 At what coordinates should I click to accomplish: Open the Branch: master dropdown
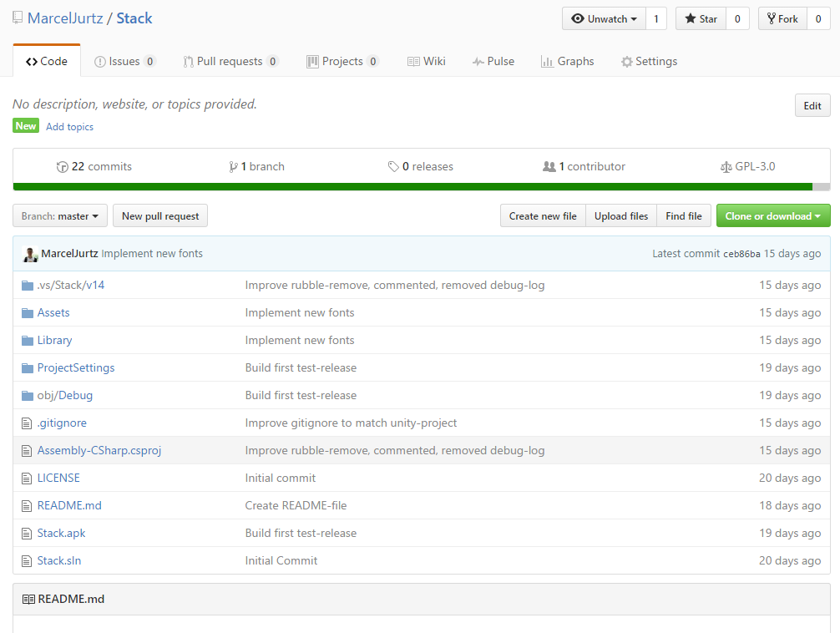coord(60,216)
